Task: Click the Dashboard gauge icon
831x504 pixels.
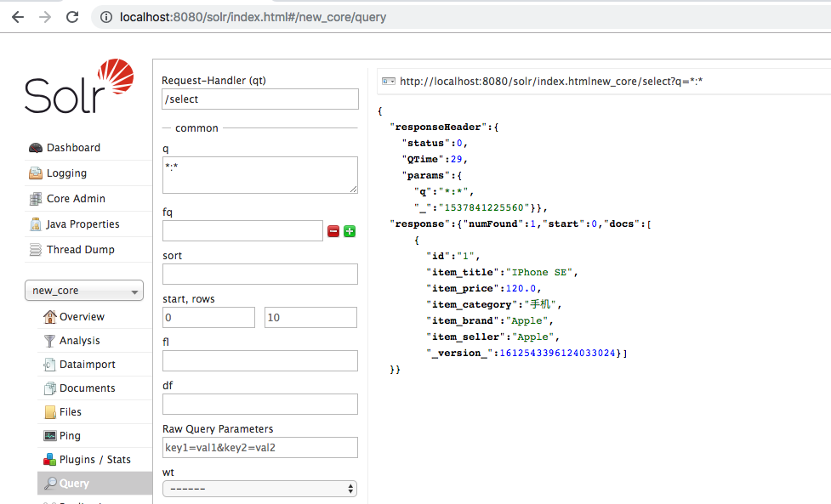Action: pos(36,148)
